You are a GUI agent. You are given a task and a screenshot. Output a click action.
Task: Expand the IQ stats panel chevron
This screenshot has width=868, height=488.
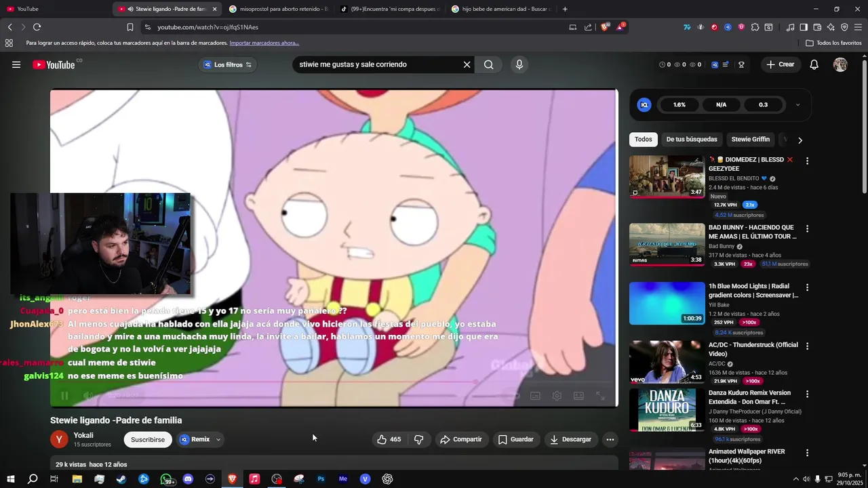point(797,105)
